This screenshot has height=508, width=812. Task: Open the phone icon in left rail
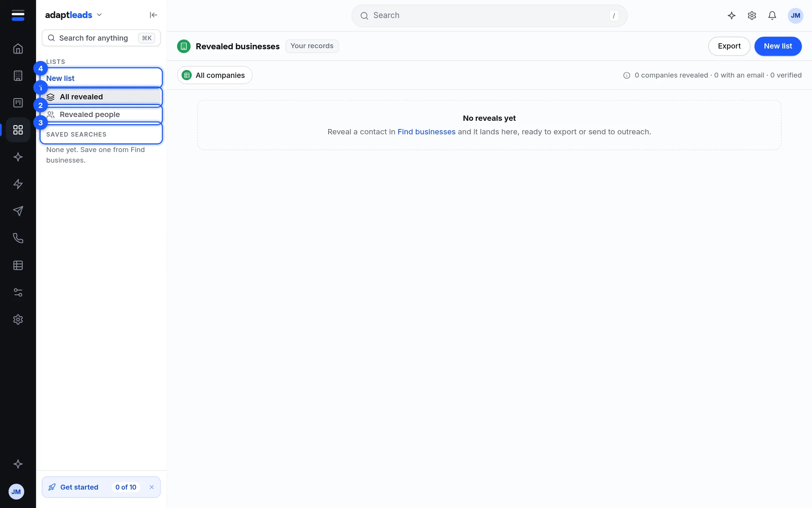click(x=18, y=238)
